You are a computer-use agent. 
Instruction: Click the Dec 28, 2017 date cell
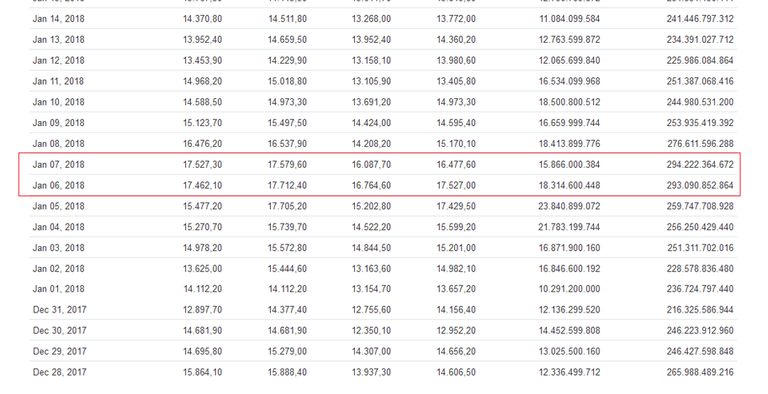[x=60, y=372]
